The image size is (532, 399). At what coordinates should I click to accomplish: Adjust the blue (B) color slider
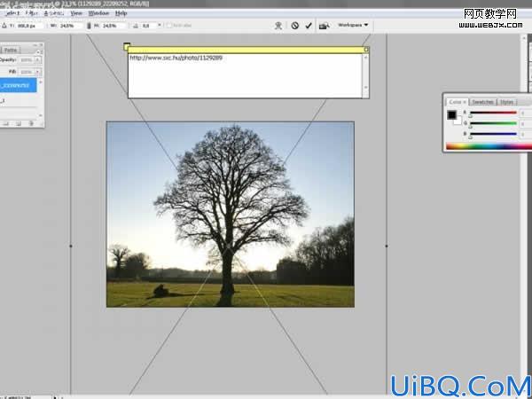pos(493,134)
